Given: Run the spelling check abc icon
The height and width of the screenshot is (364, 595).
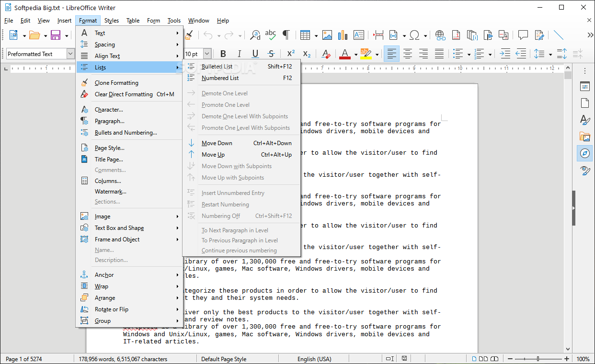Looking at the screenshot, I should click(271, 35).
